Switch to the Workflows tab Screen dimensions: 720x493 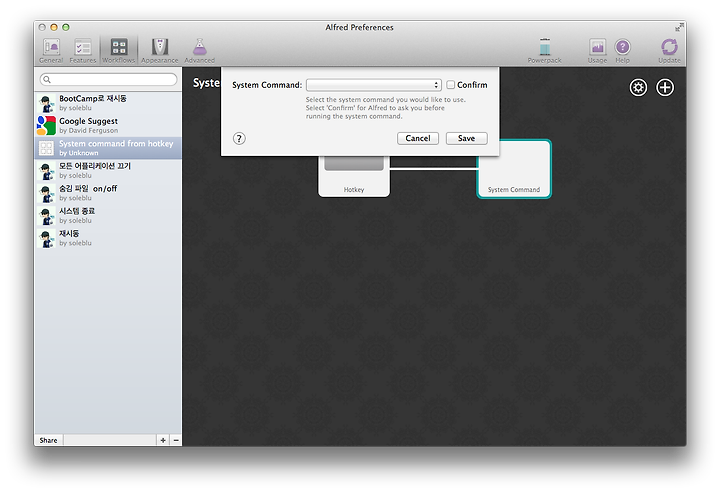(118, 50)
